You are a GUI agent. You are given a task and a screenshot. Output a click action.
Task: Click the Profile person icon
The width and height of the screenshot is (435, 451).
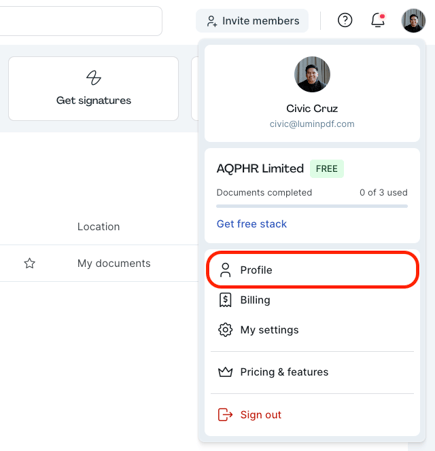225,270
